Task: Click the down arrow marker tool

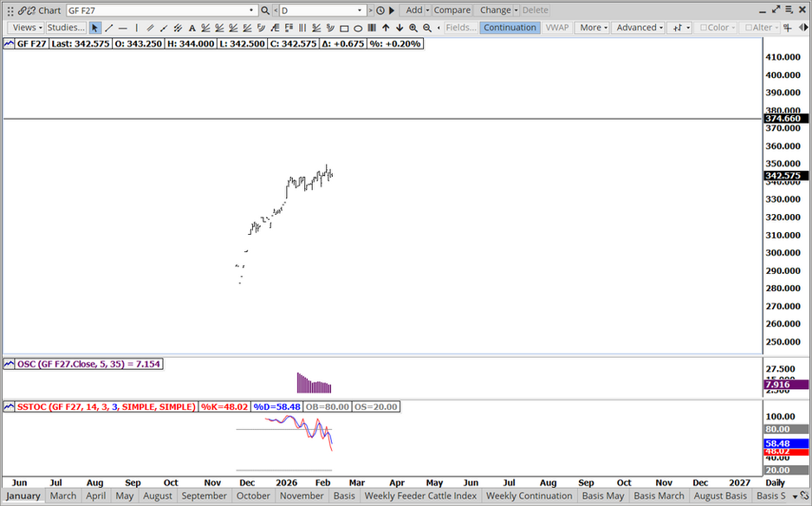Action: pos(400,28)
